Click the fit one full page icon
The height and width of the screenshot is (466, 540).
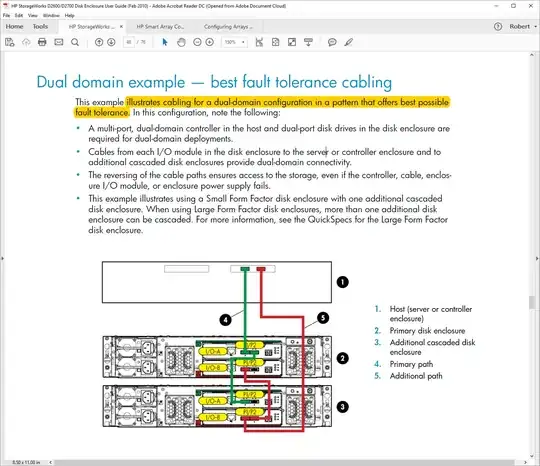tap(276, 42)
